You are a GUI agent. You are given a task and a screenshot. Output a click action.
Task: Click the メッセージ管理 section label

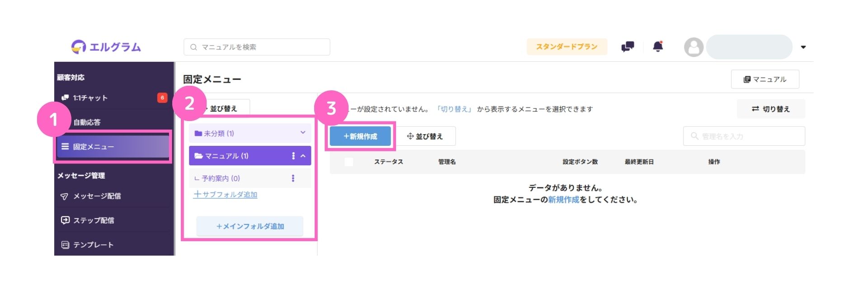tap(81, 175)
